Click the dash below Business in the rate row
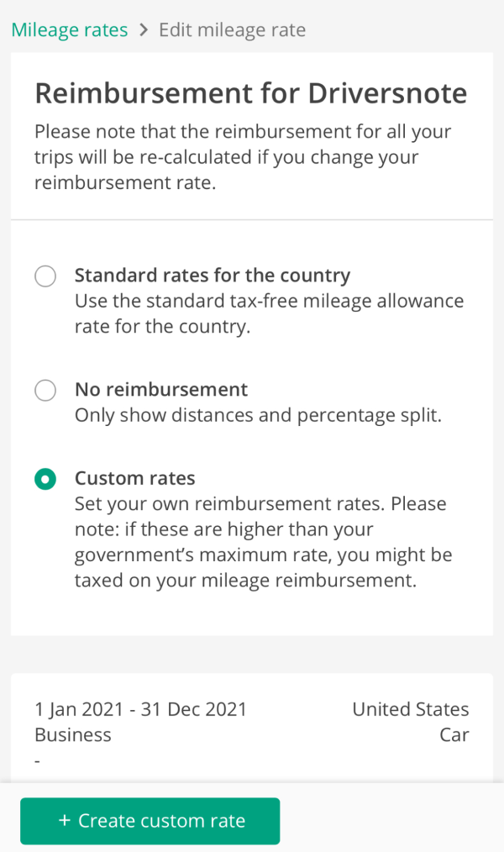This screenshot has width=504, height=852. click(36, 759)
